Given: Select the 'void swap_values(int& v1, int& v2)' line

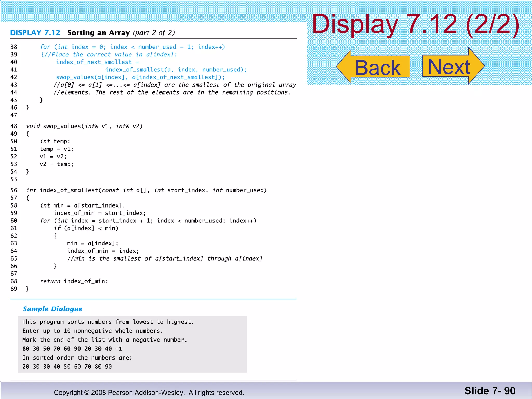Looking at the screenshot, I should point(84,126).
